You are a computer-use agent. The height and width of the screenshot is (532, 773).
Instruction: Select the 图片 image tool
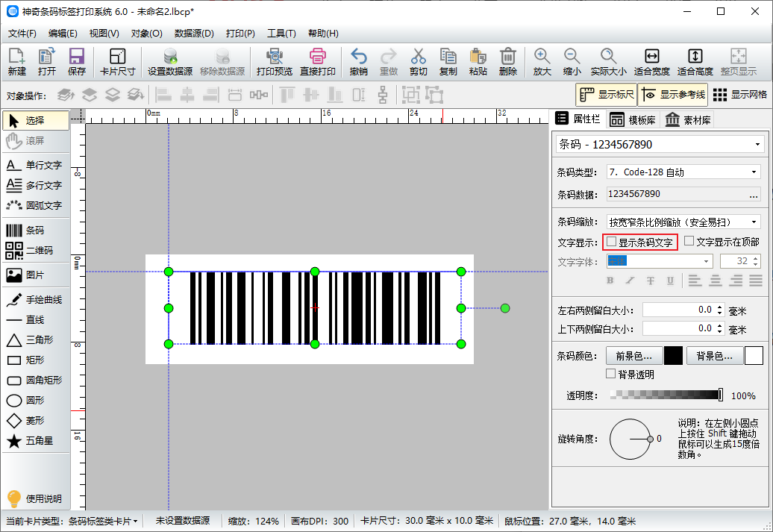(36, 275)
